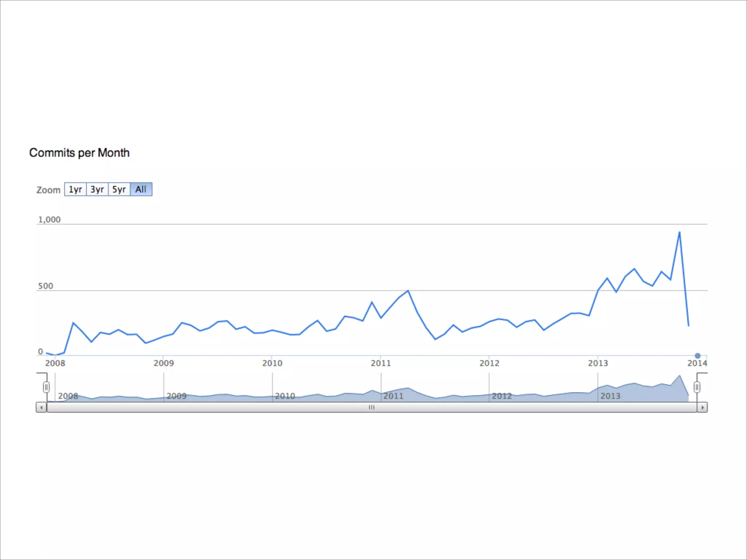Click the scrollbar center grip
The image size is (747, 560).
click(371, 407)
